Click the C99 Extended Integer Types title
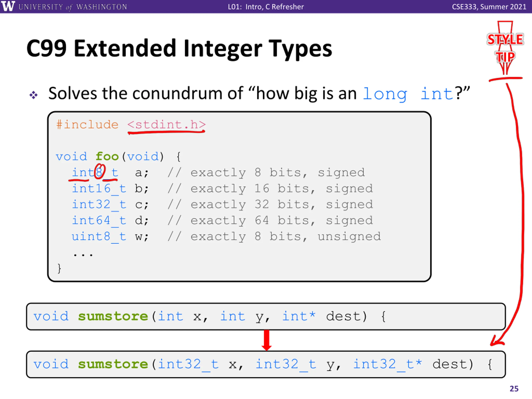532x399 pixels. [179, 49]
